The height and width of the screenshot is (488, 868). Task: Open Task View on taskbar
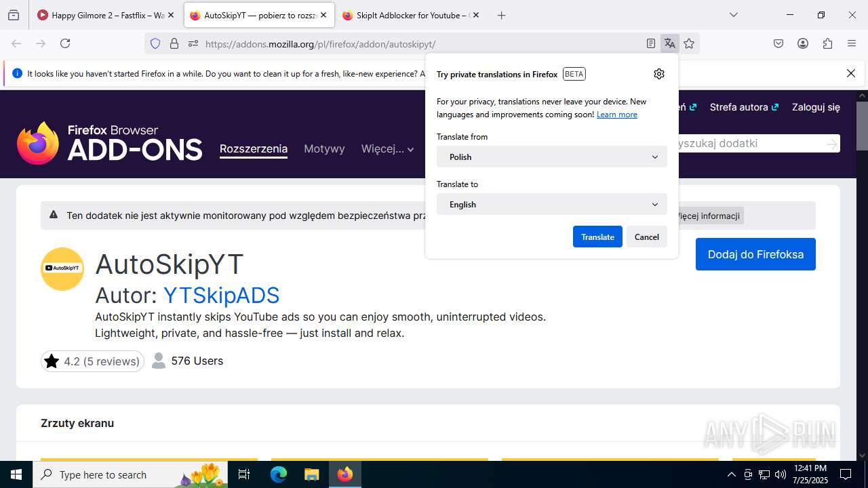click(245, 474)
